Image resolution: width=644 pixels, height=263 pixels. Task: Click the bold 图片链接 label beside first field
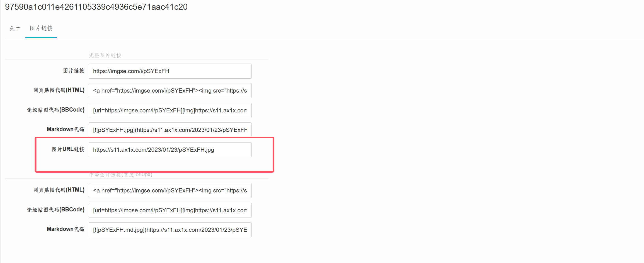[x=74, y=71]
